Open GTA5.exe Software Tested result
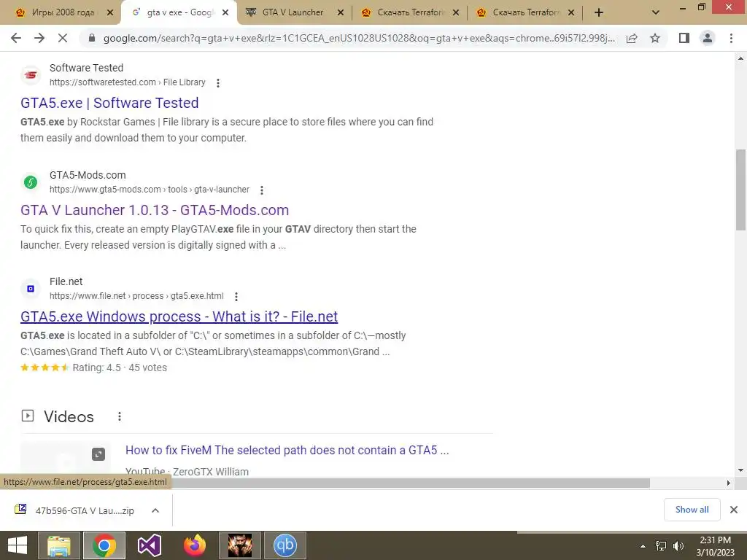 pyautogui.click(x=109, y=103)
